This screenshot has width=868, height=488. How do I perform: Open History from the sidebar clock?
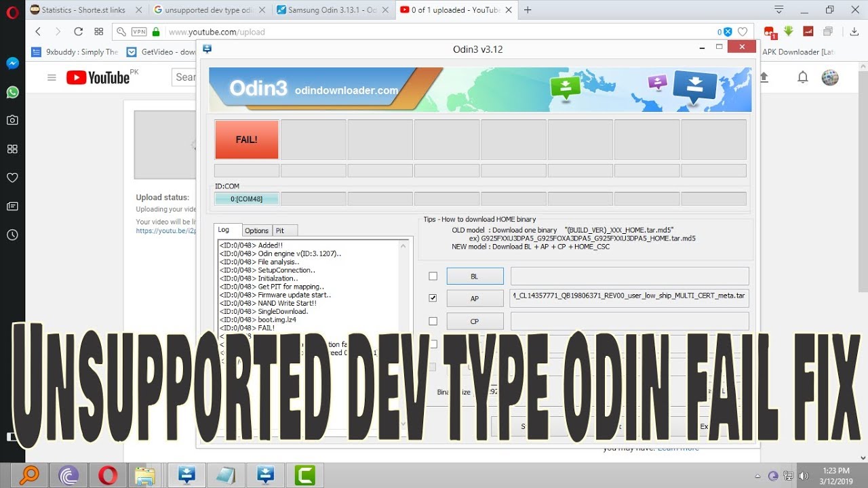(x=12, y=235)
